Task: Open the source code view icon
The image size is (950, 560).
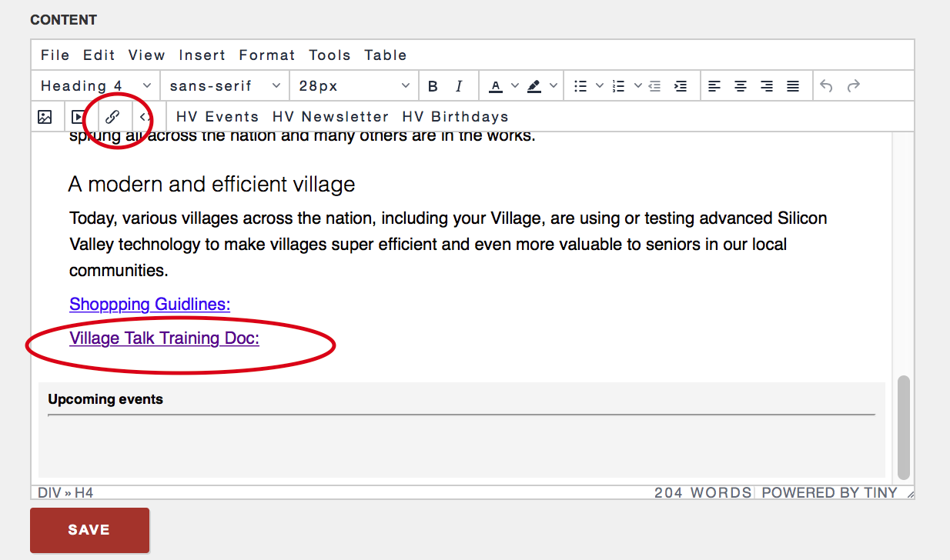Action: point(145,117)
